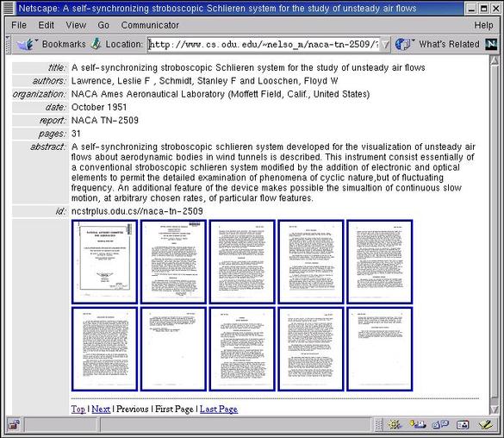Image resolution: width=504 pixels, height=438 pixels.
Task: Click the What's Related button
Action: tap(449, 44)
